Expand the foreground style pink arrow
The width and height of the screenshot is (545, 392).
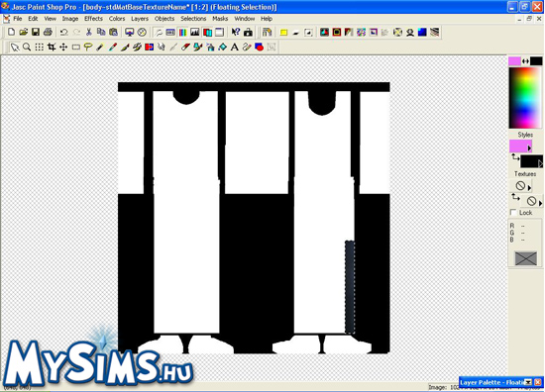click(x=529, y=148)
